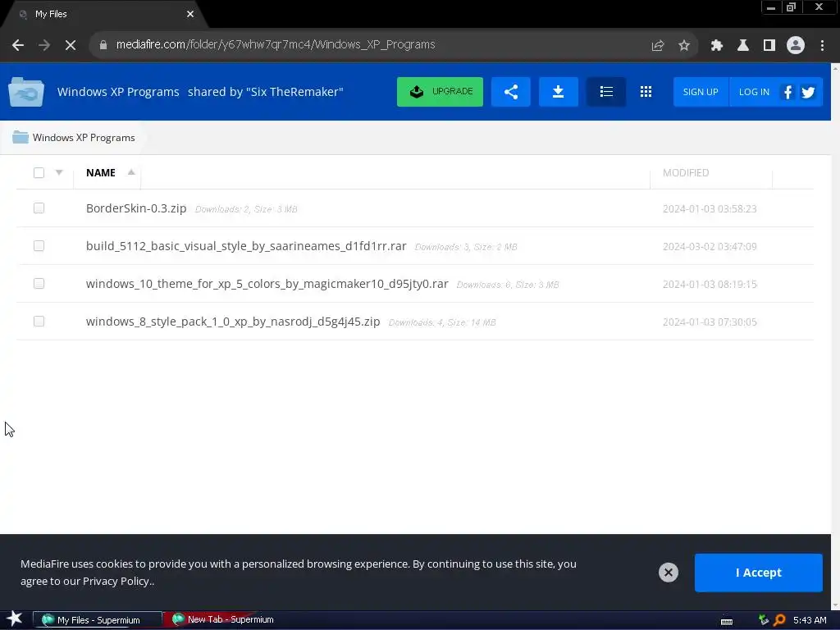This screenshot has height=630, width=840.
Task: Click the MediaFire folder logo
Action: coord(26,92)
